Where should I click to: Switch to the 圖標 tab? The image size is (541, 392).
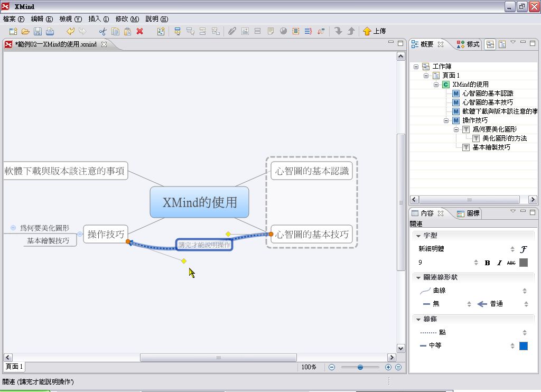(x=468, y=213)
